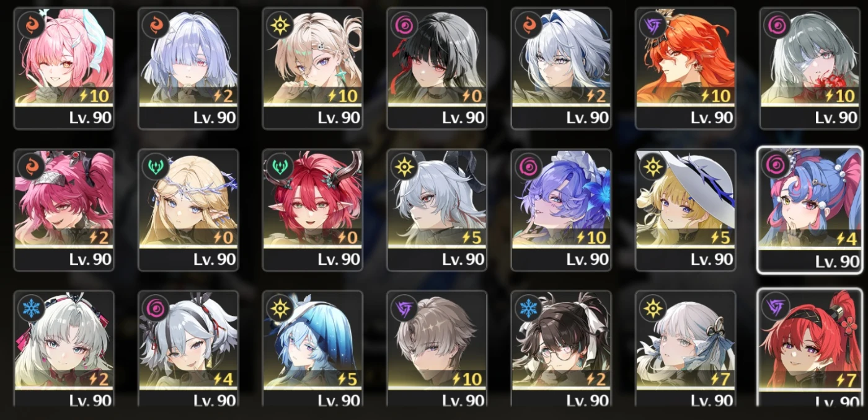This screenshot has height=420, width=868.
Task: Select magenta-haired character with silver headband
Action: point(64,210)
